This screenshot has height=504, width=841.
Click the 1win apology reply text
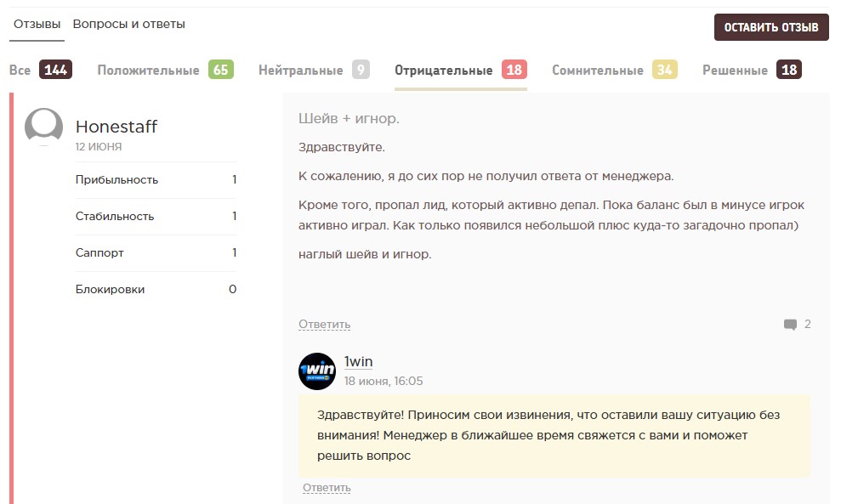point(554,435)
